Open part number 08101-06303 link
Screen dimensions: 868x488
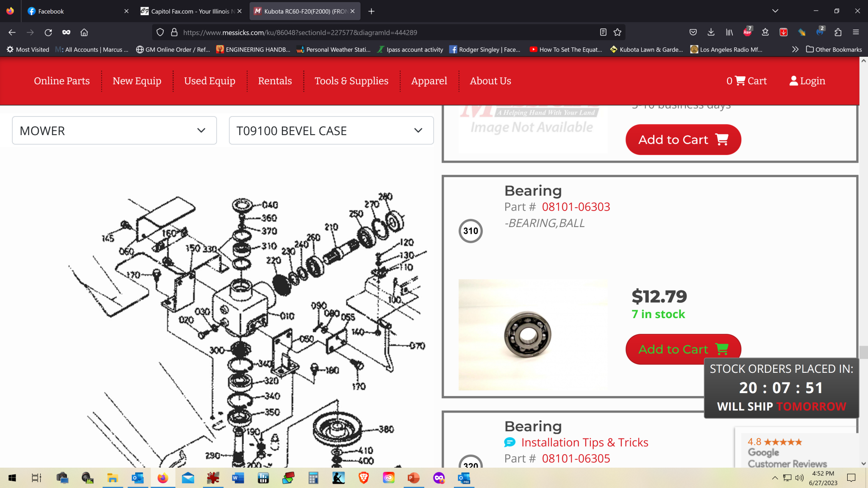(576, 207)
